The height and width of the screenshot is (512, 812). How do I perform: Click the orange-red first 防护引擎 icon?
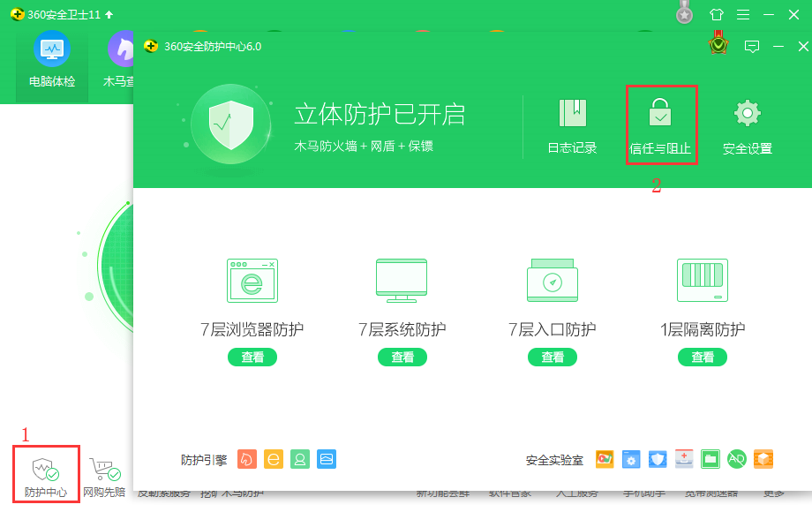tap(247, 459)
